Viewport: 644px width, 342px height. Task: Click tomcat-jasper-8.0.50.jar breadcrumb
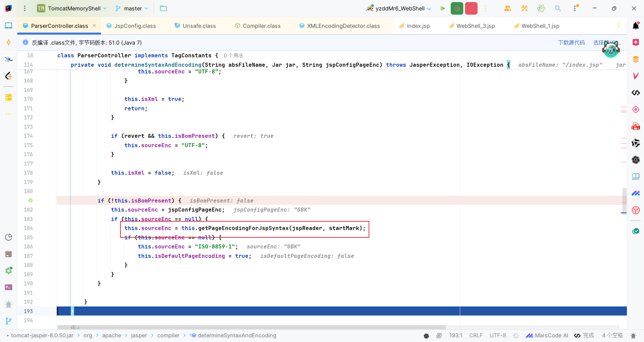click(42, 336)
